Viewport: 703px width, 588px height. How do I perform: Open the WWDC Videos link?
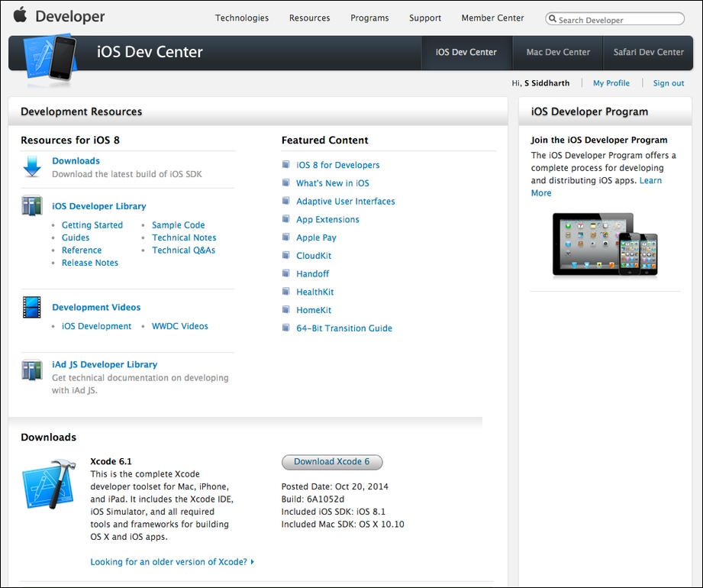(x=180, y=326)
